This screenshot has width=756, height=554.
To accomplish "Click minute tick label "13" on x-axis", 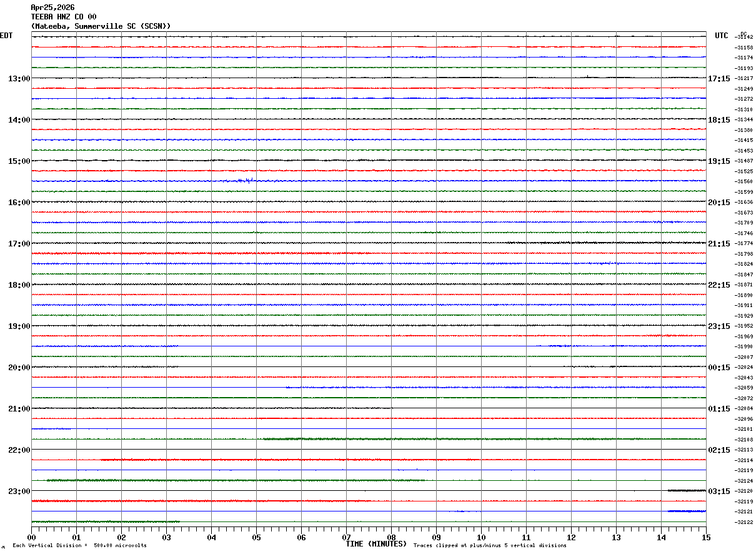I will (x=616, y=537).
